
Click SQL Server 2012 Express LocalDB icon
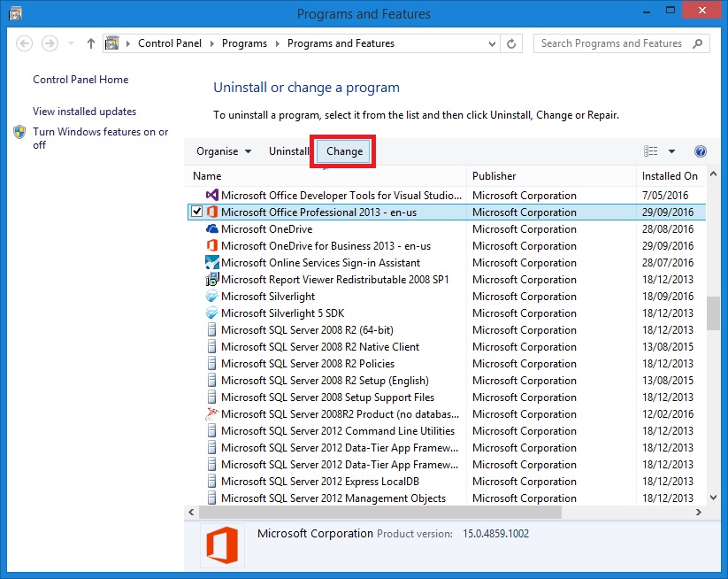[x=211, y=482]
